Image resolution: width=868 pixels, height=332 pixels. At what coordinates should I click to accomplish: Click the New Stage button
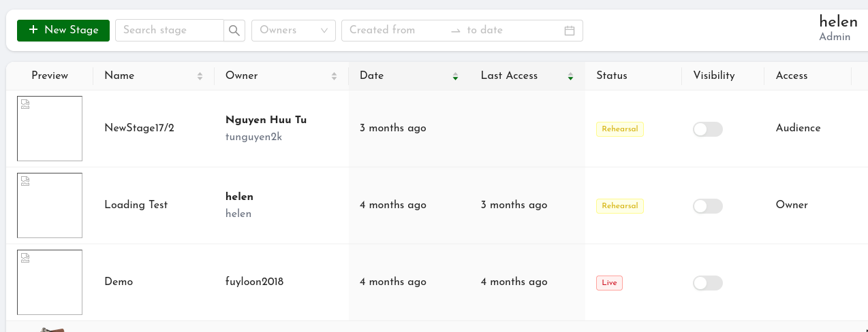coord(63,31)
